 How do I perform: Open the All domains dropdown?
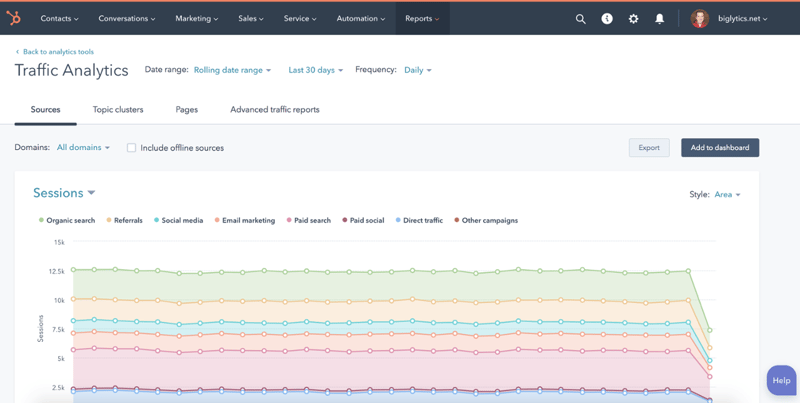coord(83,147)
